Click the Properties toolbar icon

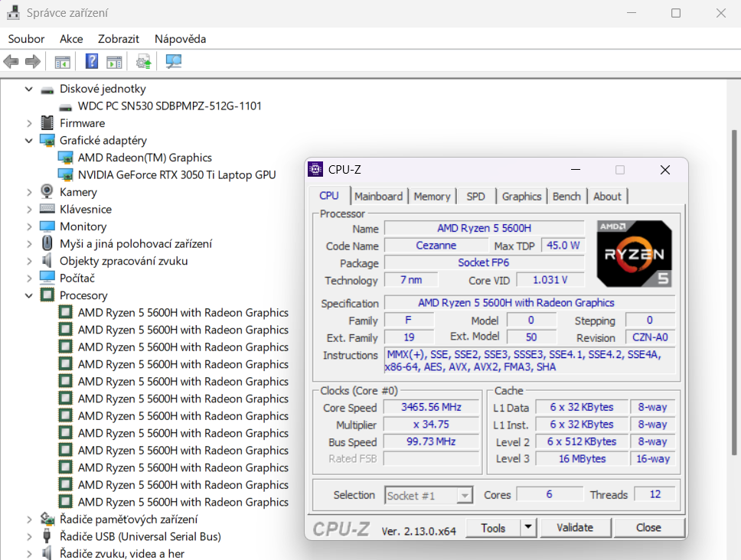tap(116, 60)
